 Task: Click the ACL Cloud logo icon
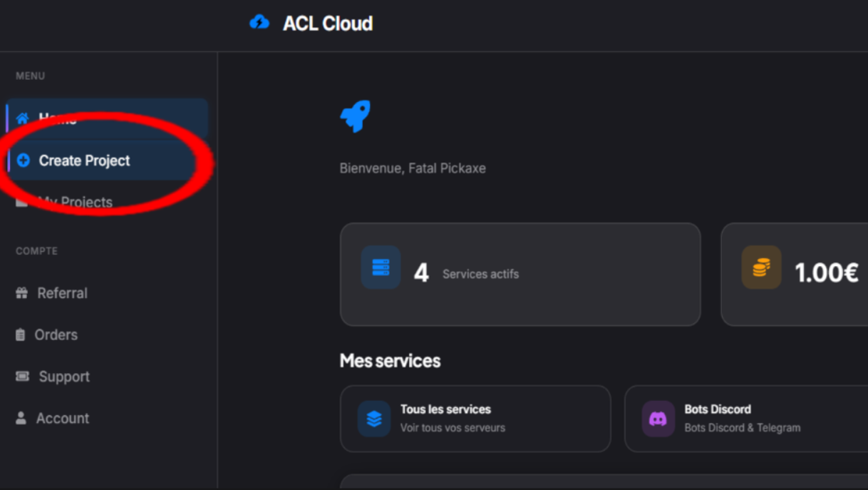click(259, 23)
